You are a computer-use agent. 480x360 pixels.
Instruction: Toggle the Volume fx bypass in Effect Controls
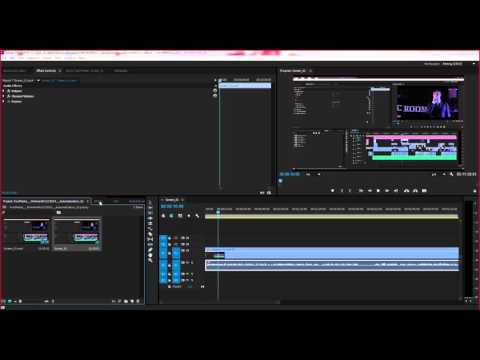coord(9,91)
